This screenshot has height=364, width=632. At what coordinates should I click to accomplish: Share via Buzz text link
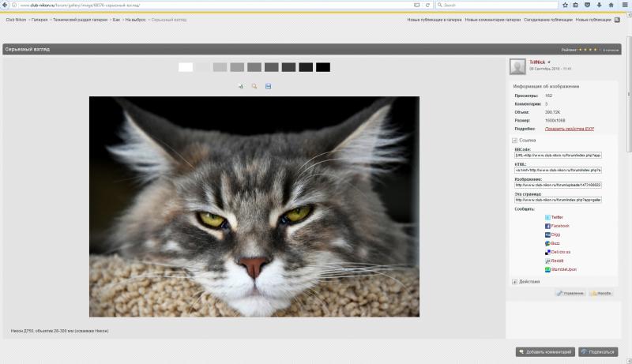pos(555,244)
